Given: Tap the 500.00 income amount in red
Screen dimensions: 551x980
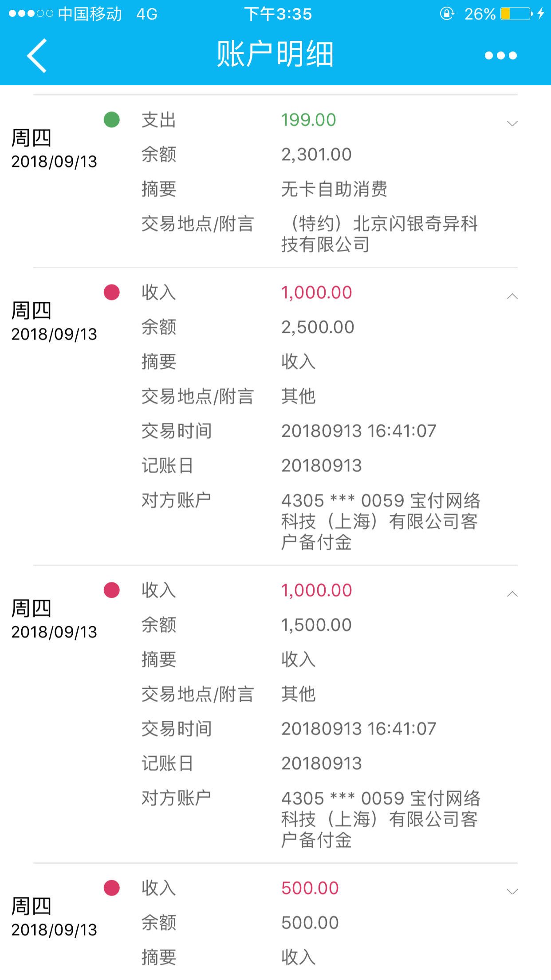Looking at the screenshot, I should click(x=310, y=888).
